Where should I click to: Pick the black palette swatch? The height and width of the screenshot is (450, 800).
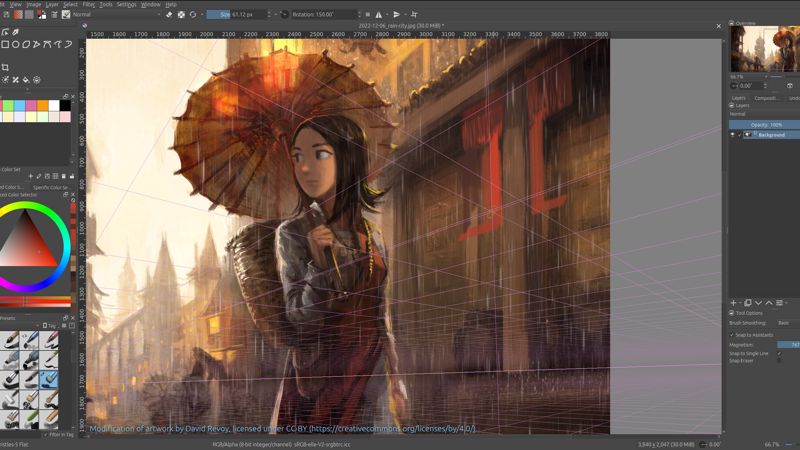(65, 106)
